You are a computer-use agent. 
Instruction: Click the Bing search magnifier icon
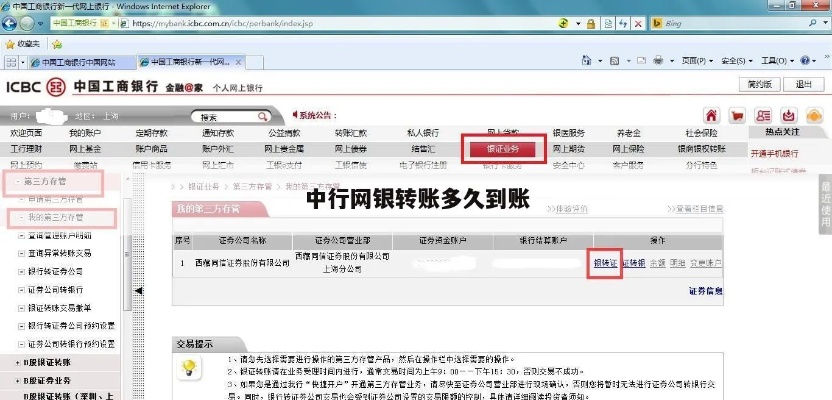813,23
